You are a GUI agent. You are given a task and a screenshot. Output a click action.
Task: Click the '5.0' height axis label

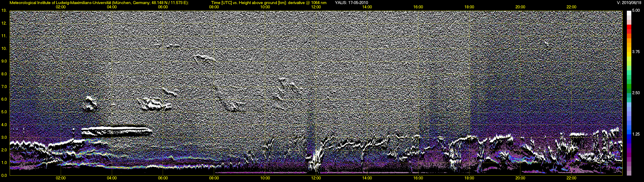tap(4, 112)
